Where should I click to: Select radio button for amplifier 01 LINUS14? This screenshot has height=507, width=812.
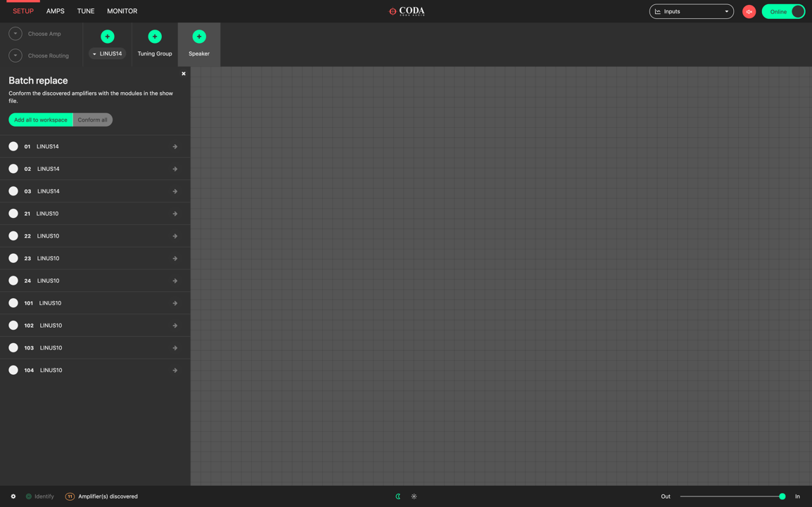coord(13,146)
